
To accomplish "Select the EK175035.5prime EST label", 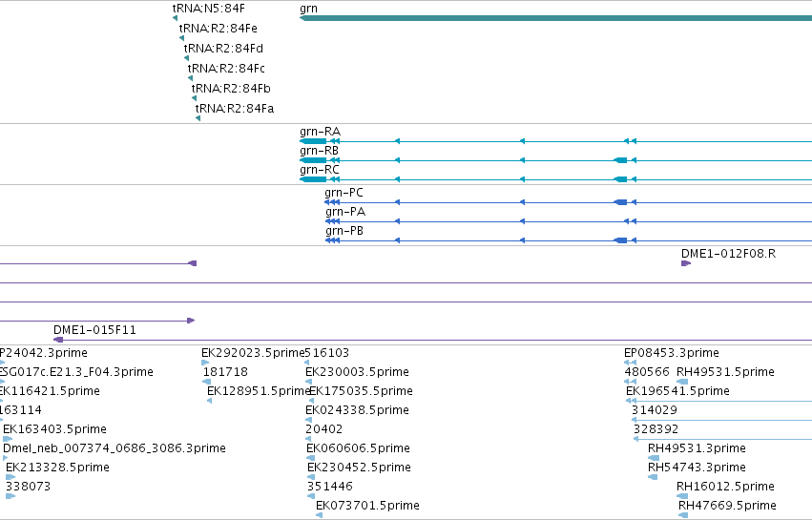I will click(361, 391).
